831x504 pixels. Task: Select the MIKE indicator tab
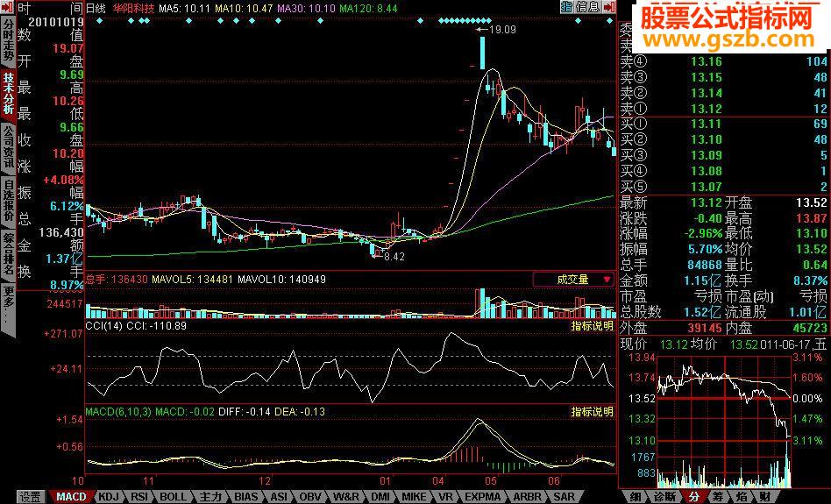(414, 497)
